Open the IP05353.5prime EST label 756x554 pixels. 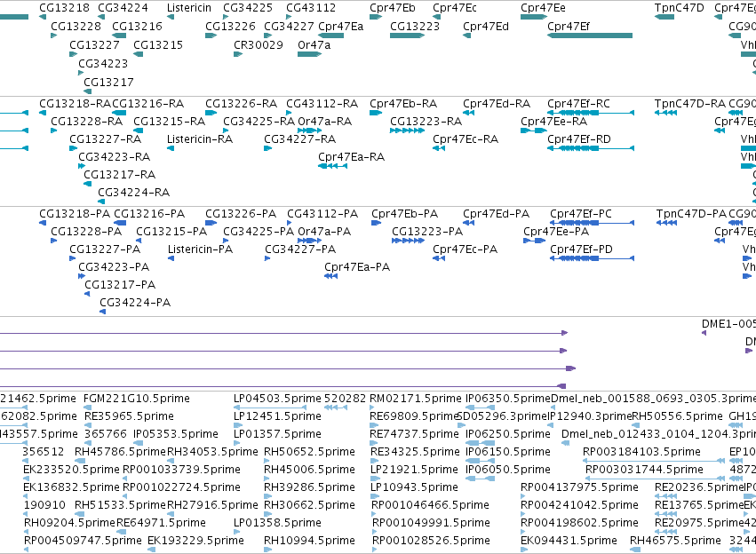click(x=176, y=434)
